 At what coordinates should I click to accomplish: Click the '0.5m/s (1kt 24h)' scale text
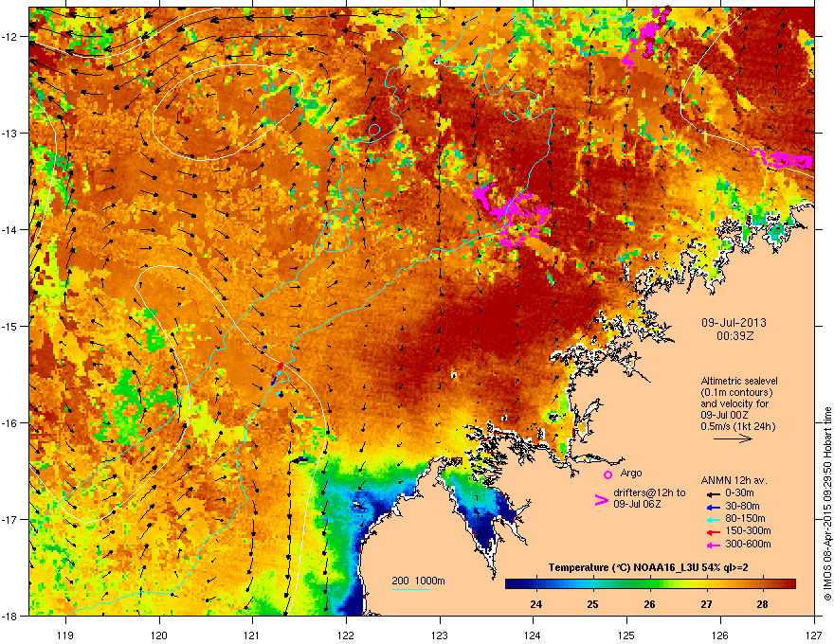738,427
